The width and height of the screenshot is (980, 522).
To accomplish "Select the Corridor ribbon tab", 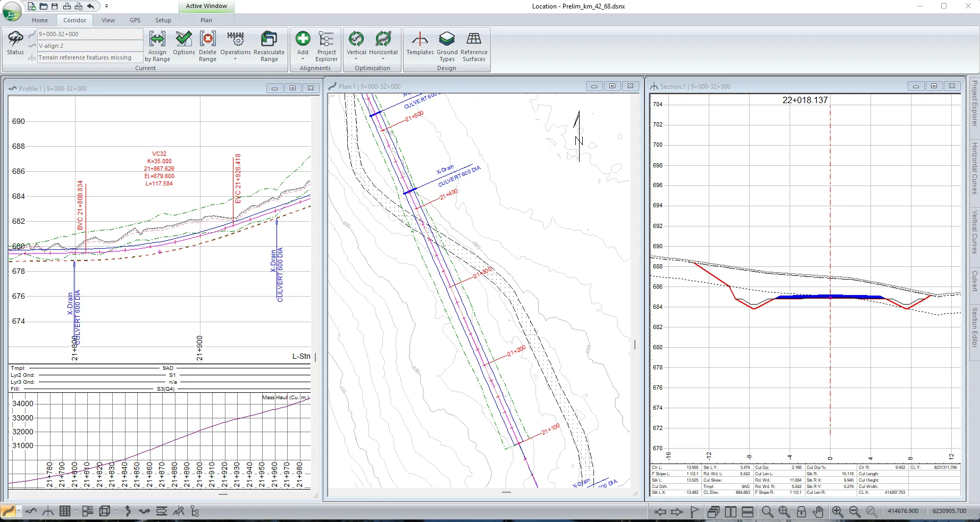I will coord(74,20).
